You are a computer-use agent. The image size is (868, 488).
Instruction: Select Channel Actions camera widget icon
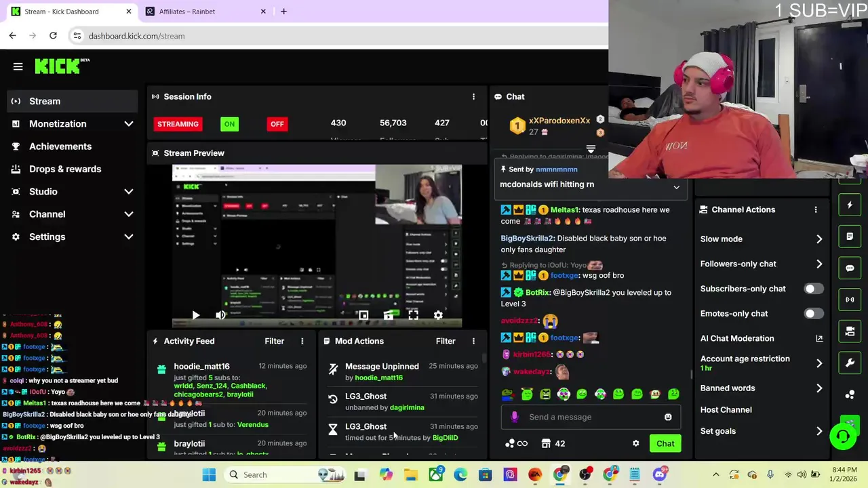(850, 331)
